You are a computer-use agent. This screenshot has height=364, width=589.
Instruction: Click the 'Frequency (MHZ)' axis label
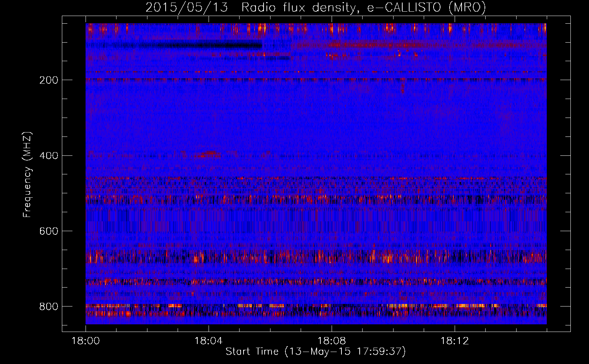(x=27, y=174)
